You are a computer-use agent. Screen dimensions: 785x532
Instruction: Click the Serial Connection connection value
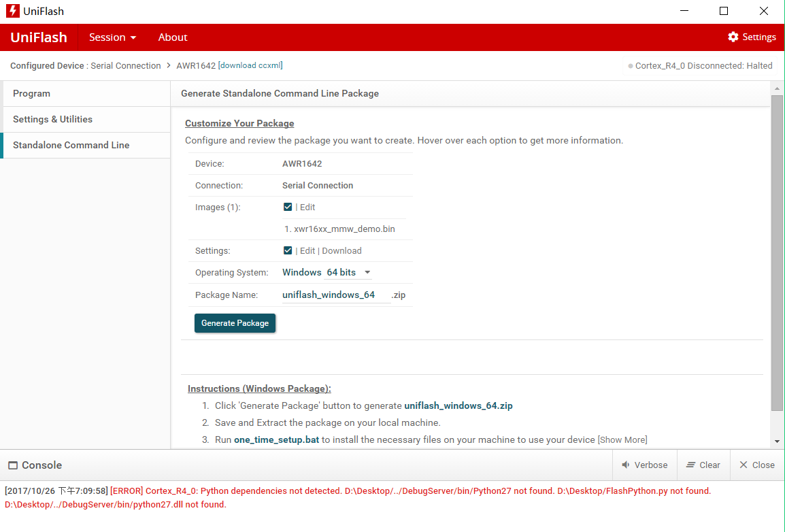(x=318, y=186)
